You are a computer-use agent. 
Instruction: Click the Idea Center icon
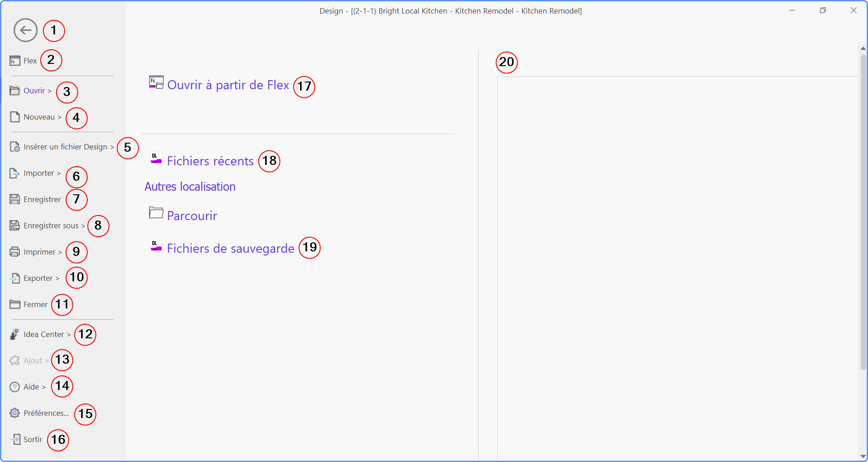tap(15, 334)
